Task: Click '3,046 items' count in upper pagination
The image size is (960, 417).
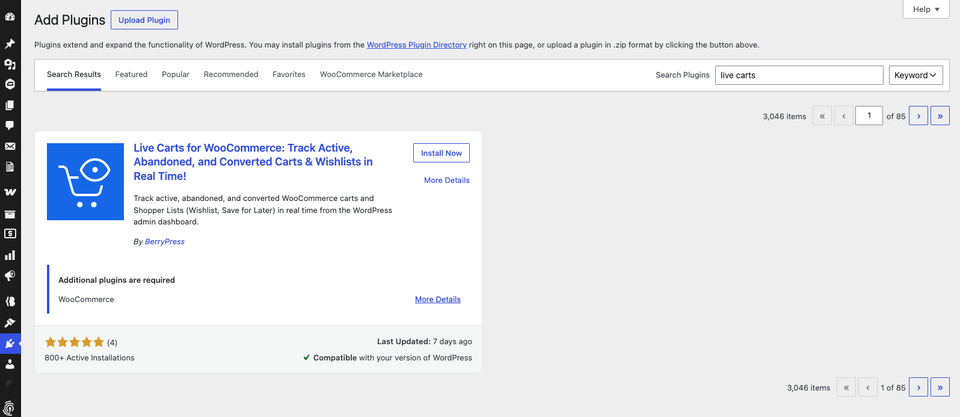Action: (784, 116)
